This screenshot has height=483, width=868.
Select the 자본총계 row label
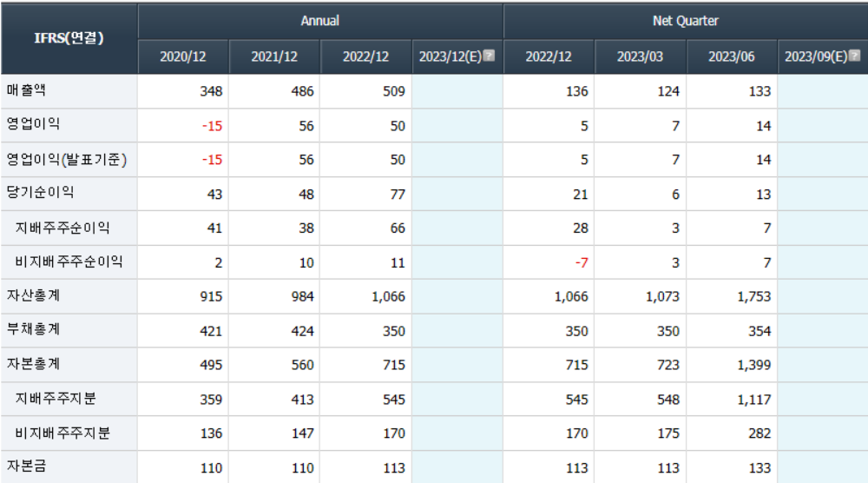tap(33, 364)
